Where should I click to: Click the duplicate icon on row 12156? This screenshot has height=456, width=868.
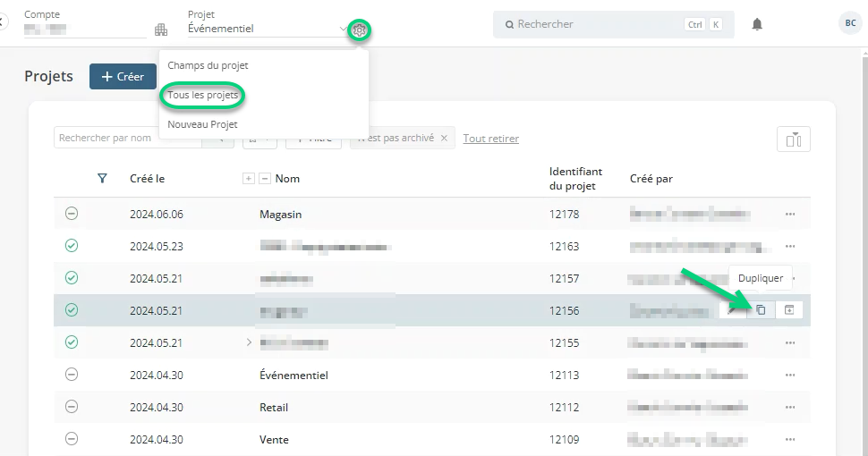pos(761,310)
